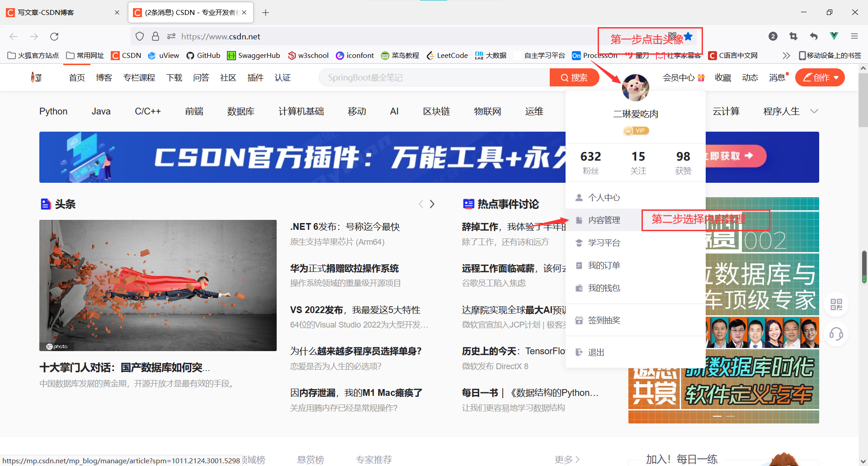Open the superhero headline article image
Image resolution: width=868 pixels, height=466 pixels.
click(158, 285)
